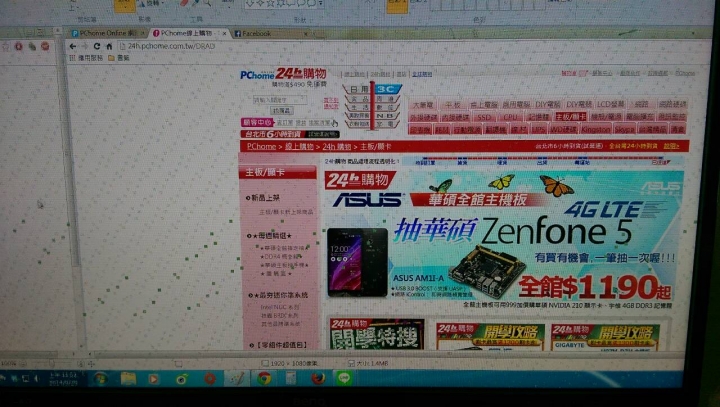Click the 1920 × 1080像素 status text
Image resolution: width=720 pixels, height=407 pixels.
click(x=293, y=363)
